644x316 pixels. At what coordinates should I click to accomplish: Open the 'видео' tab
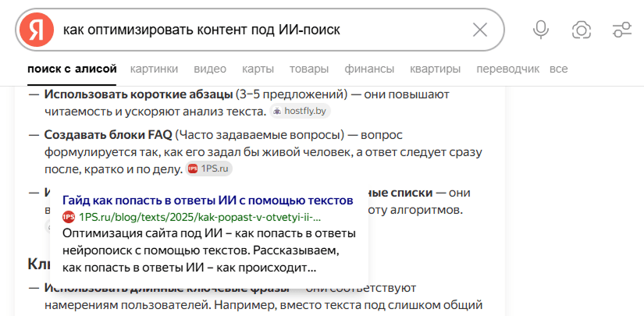[x=210, y=69]
